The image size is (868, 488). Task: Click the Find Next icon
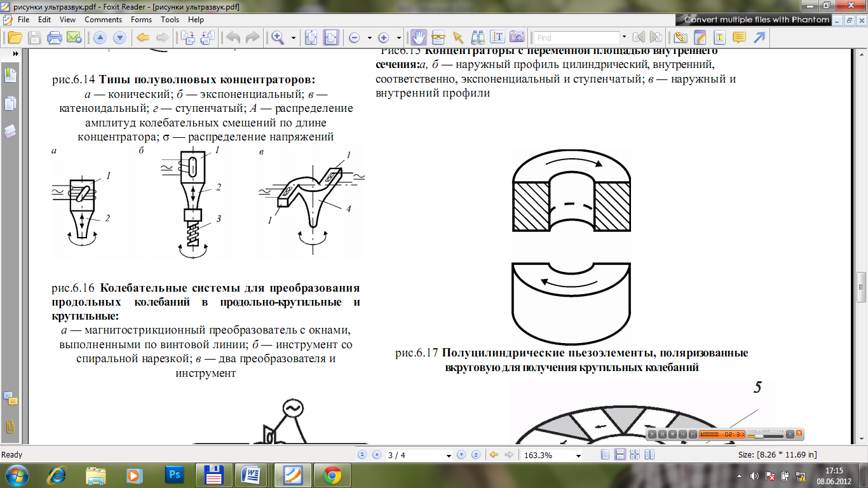point(656,37)
